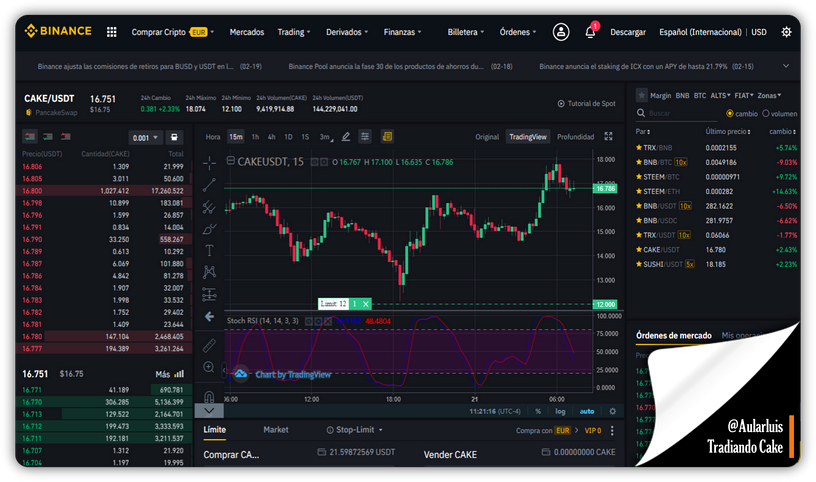
Task: Select the crosshair cursor chart tool
Action: [209, 163]
